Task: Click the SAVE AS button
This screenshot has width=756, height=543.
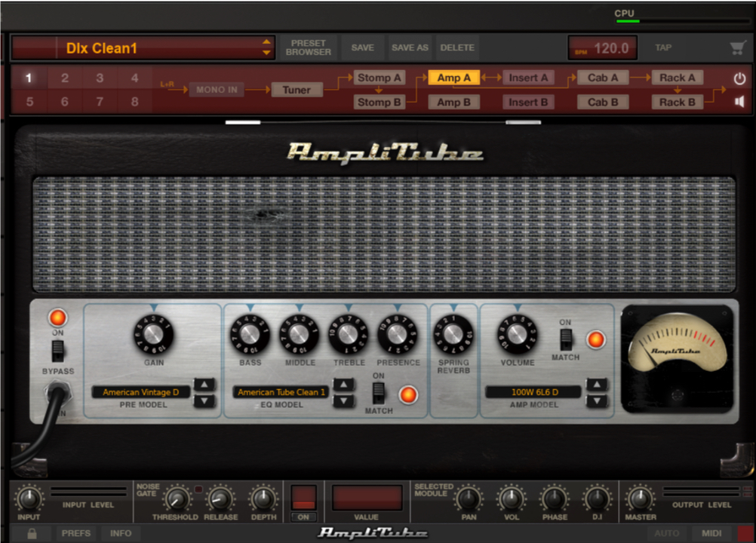Action: point(410,48)
